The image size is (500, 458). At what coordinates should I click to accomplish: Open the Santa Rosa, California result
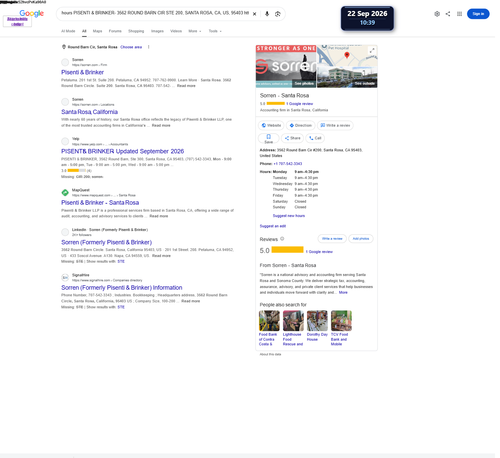pos(90,113)
